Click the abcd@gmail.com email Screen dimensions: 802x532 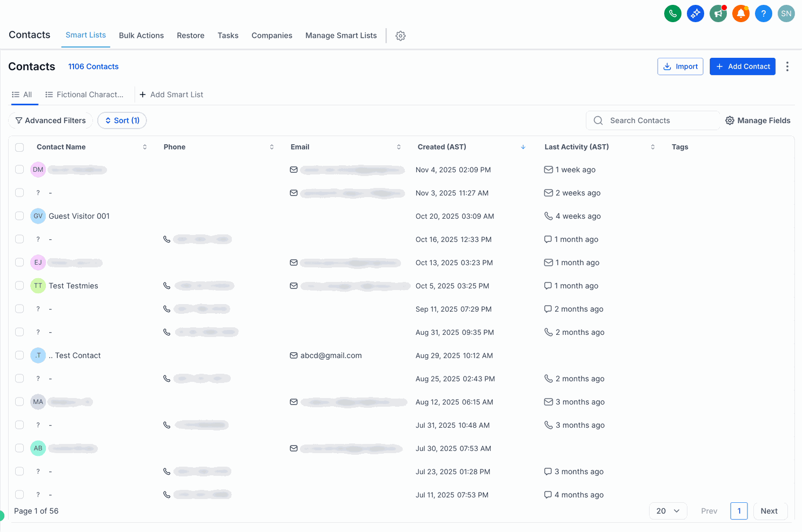point(331,355)
